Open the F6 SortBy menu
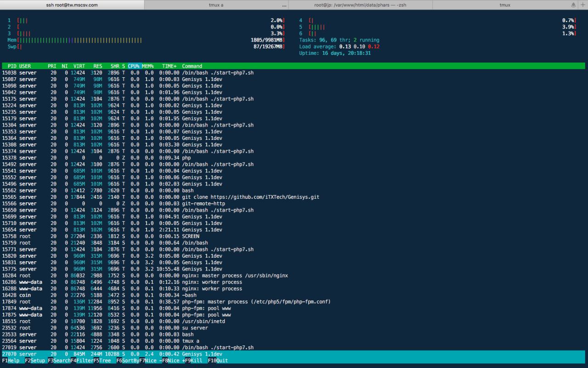 128,361
